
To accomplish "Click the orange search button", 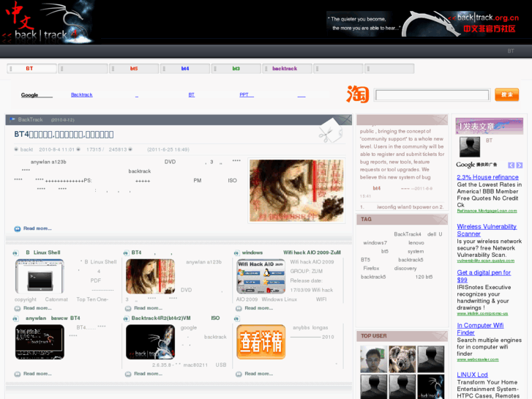I will (507, 94).
